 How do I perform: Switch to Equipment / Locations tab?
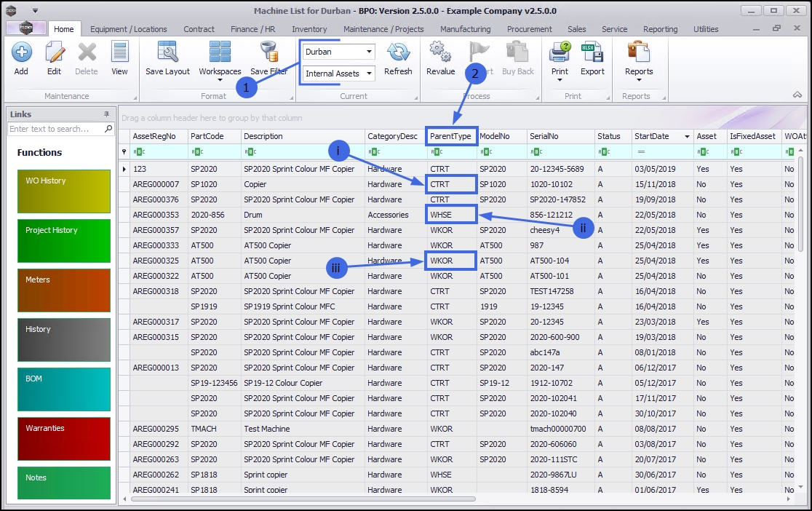tap(129, 29)
